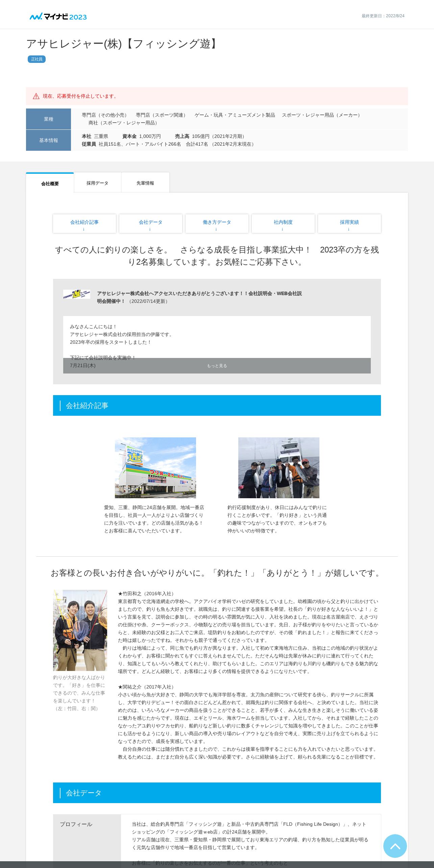Click the photo caption （左：竹田、右：関）
This screenshot has height=868, width=434.
point(77,708)
